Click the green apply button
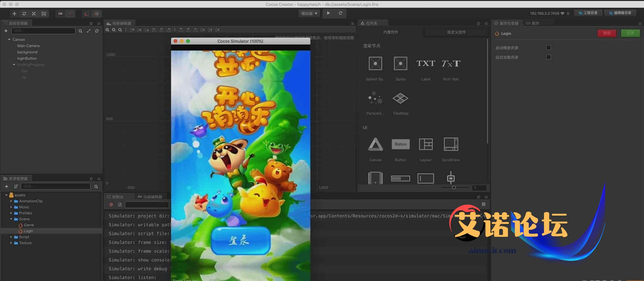 pyautogui.click(x=630, y=33)
